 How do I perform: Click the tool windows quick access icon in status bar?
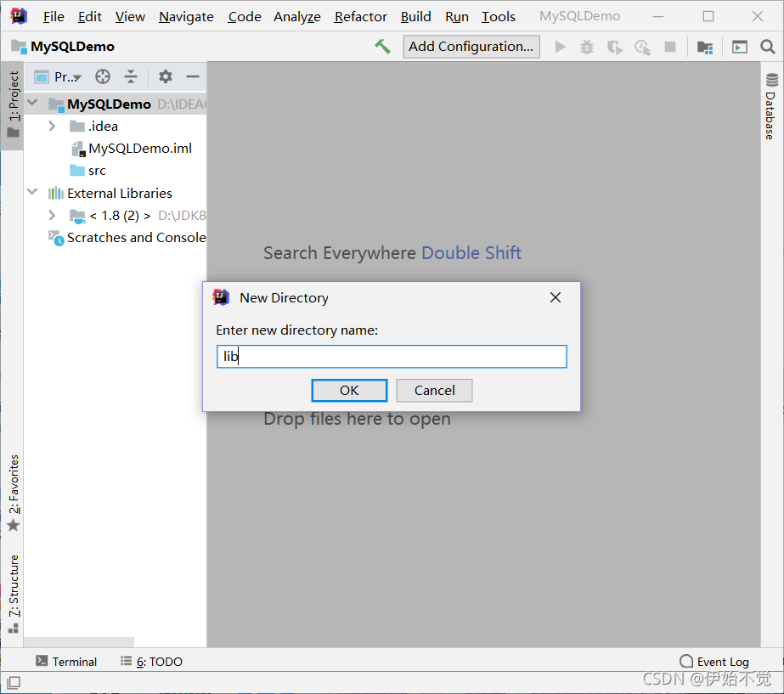click(x=14, y=682)
